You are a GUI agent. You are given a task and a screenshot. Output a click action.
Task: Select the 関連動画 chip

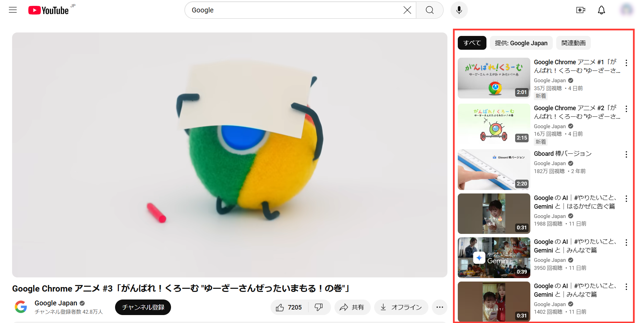573,43
